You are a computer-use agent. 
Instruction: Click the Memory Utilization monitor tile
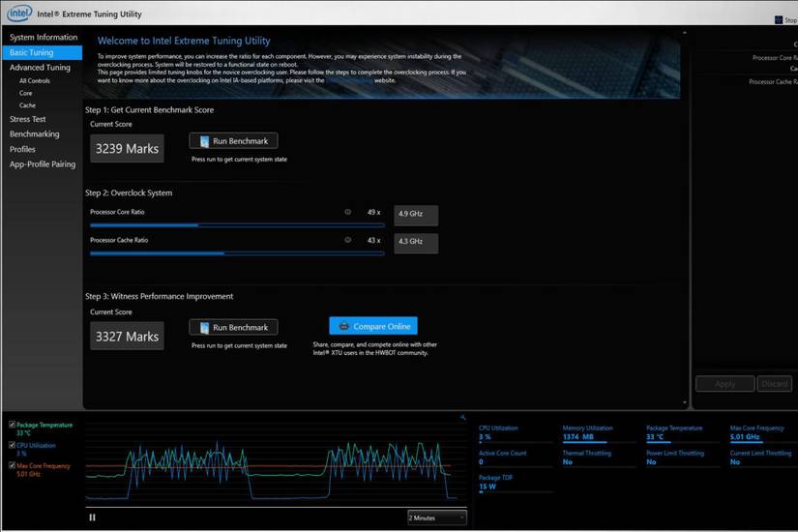pos(599,432)
